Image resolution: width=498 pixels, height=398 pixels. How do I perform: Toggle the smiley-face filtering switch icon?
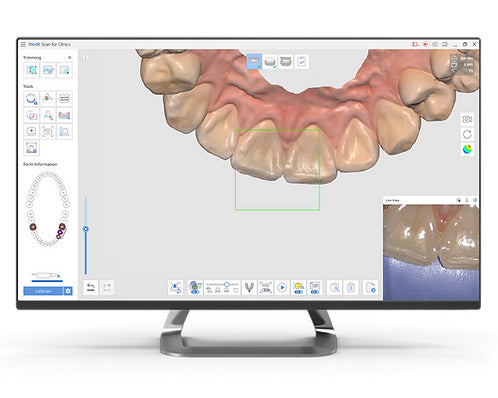298,287
